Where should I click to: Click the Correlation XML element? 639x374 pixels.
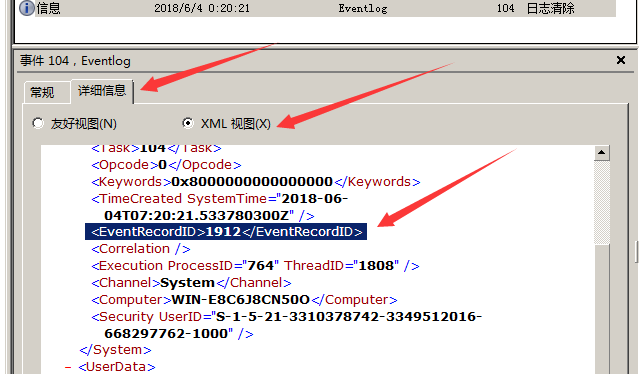(141, 249)
